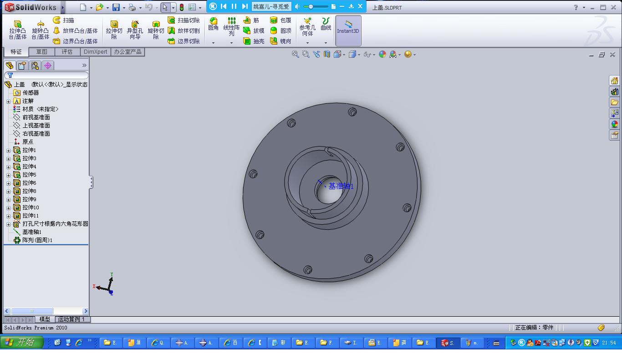Open SolidWorks Resources home in task pane
622x364 pixels.
point(614,81)
